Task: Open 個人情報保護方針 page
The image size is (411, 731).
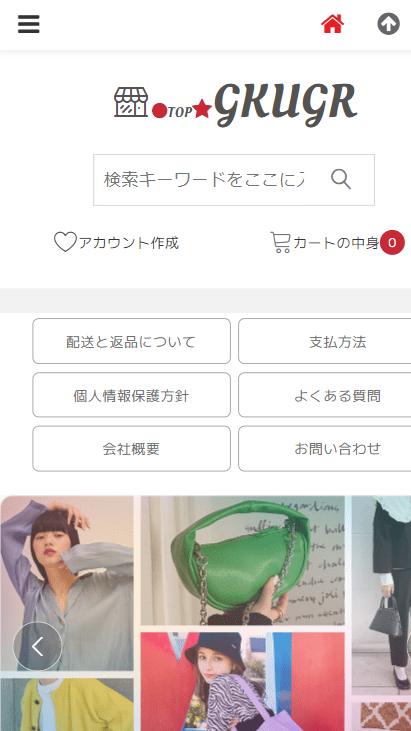Action: (x=131, y=395)
